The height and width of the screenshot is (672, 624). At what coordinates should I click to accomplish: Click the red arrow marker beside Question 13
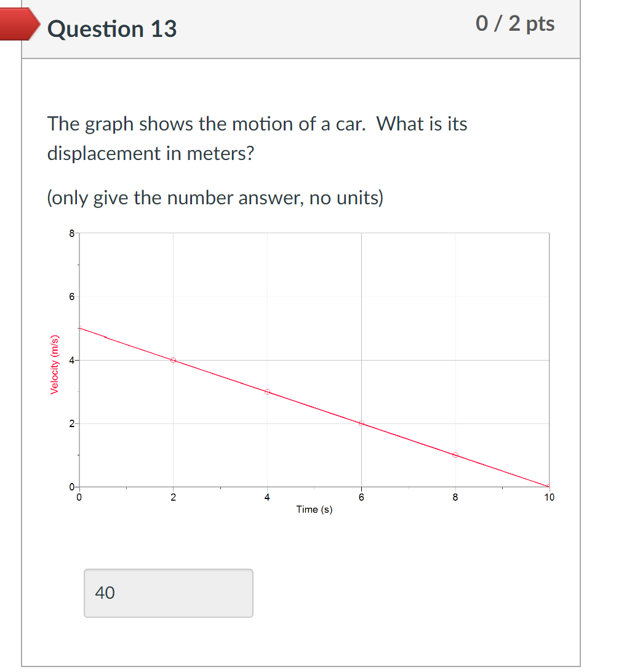click(x=18, y=25)
